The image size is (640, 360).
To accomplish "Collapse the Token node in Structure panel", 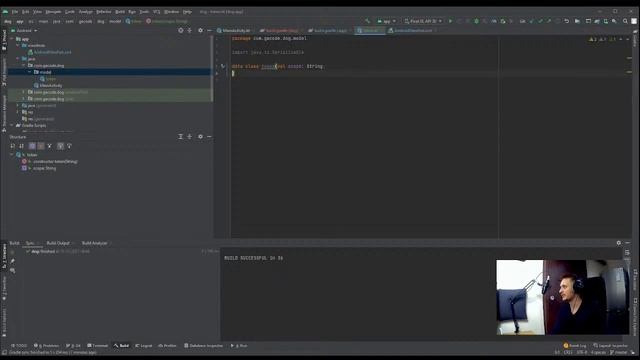I will 12,155.
